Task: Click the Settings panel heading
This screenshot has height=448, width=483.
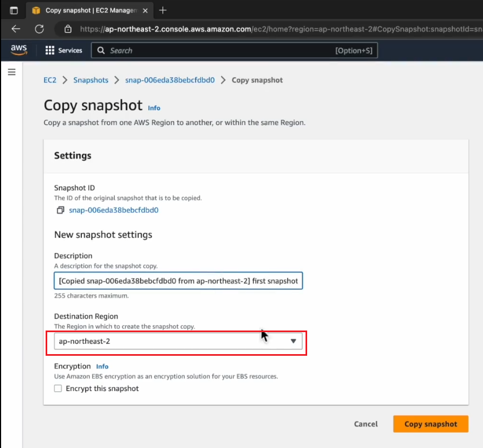Action: pyautogui.click(x=73, y=156)
